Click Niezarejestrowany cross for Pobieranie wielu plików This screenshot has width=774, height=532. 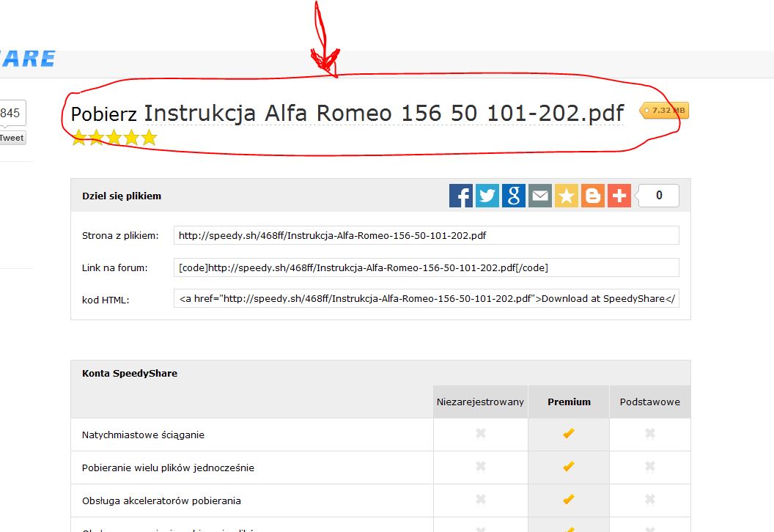point(481,466)
